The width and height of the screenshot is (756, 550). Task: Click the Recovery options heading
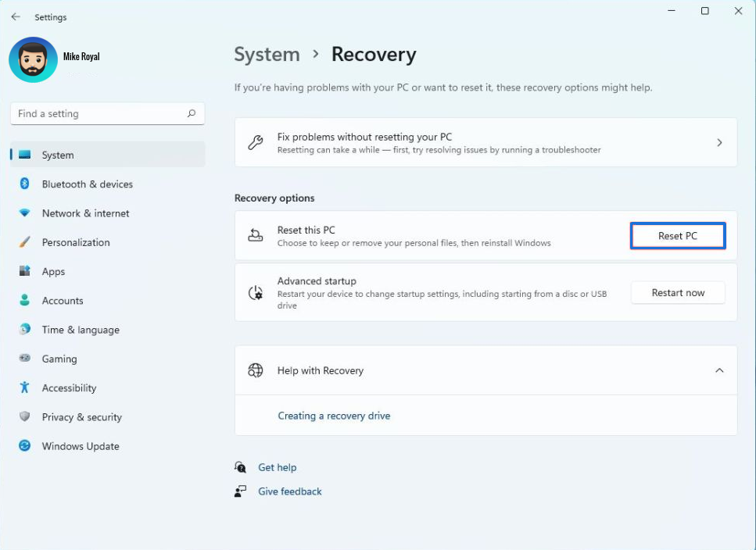pyautogui.click(x=274, y=198)
